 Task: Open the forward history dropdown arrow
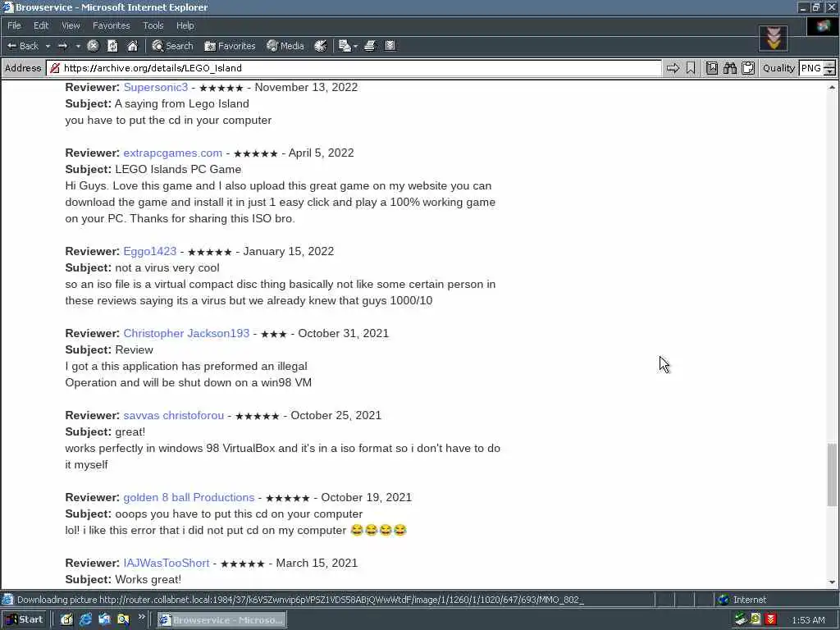click(78, 46)
